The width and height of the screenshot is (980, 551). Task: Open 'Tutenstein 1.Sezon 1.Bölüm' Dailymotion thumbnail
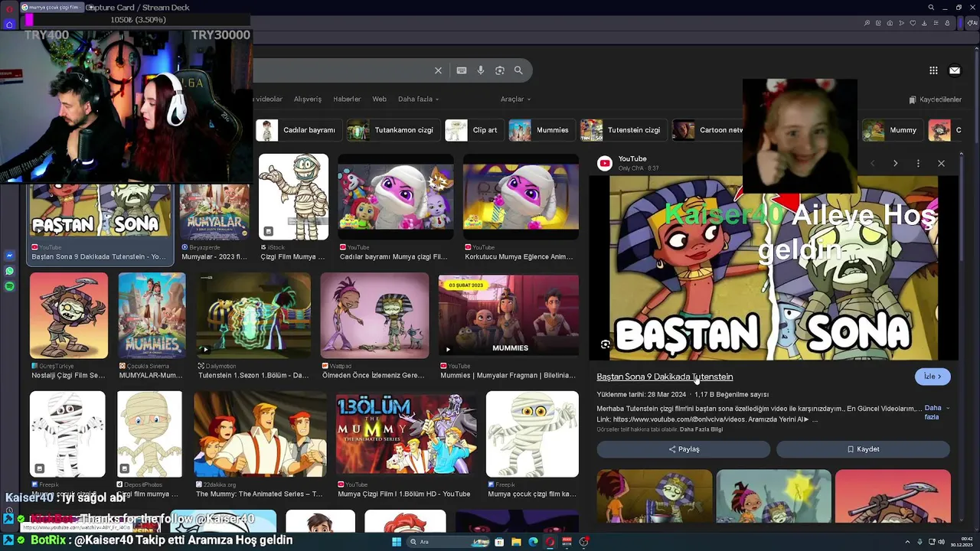[253, 316]
